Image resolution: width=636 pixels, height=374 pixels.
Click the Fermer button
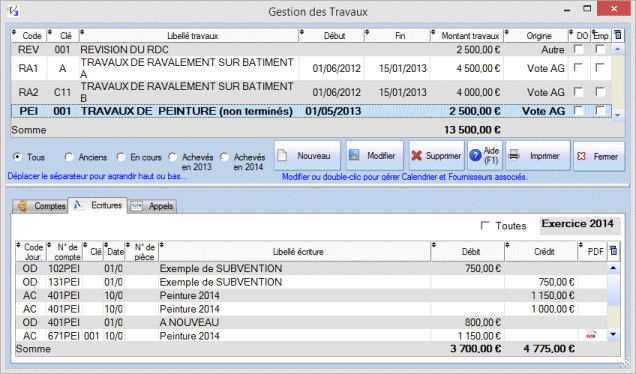tap(599, 156)
